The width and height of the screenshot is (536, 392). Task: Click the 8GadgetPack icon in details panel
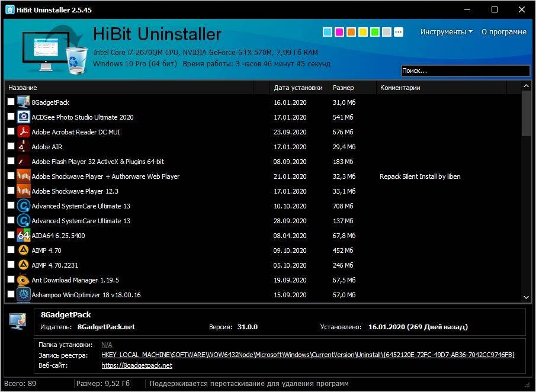coord(18,322)
